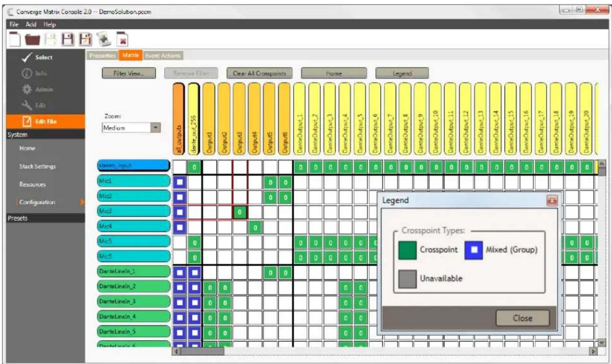The height and width of the screenshot is (364, 612).
Task: Select the DanteLineIn_4 row header
Action: 133,316
